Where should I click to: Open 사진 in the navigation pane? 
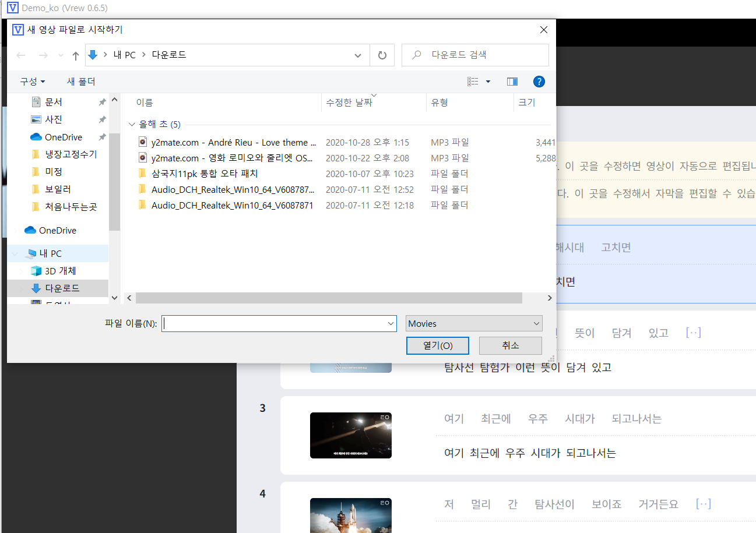54,119
